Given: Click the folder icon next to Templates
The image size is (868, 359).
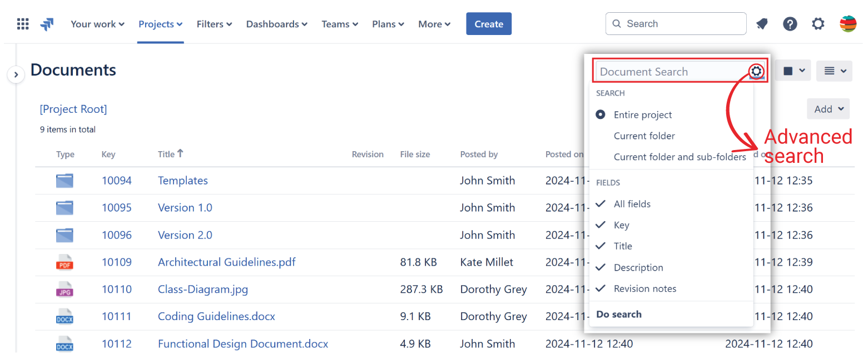Looking at the screenshot, I should [65, 180].
